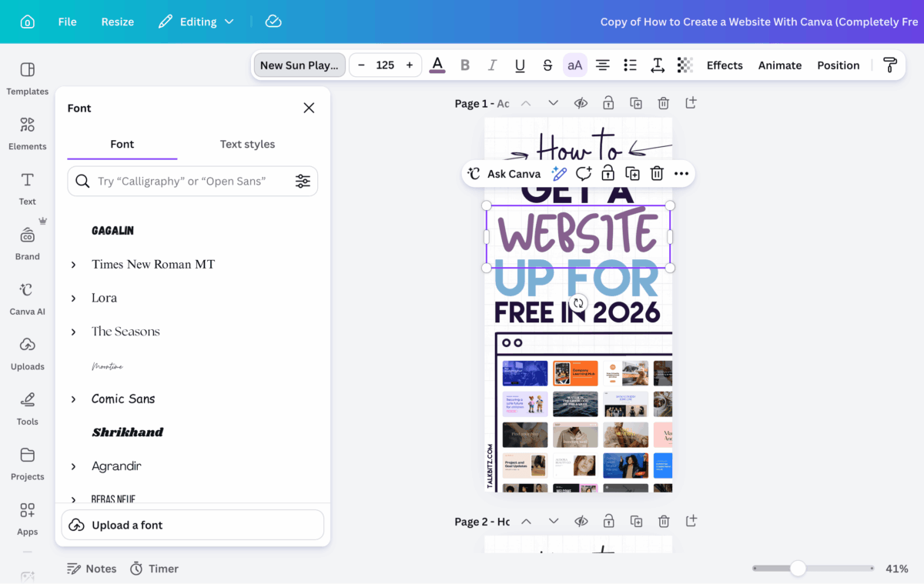Image resolution: width=924 pixels, height=584 pixels.
Task: Click Upload a font button
Action: (192, 525)
